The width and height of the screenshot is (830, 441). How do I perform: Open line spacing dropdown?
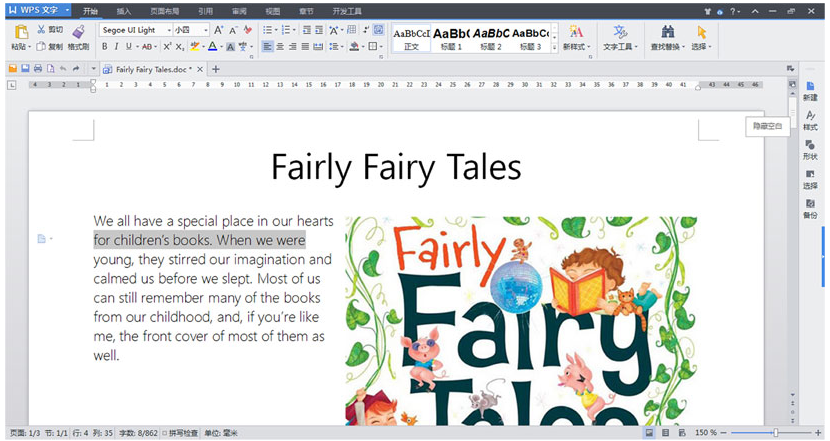336,47
